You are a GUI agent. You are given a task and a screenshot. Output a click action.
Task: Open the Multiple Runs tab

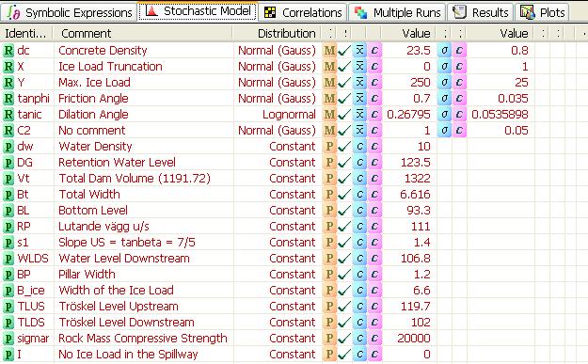click(398, 12)
